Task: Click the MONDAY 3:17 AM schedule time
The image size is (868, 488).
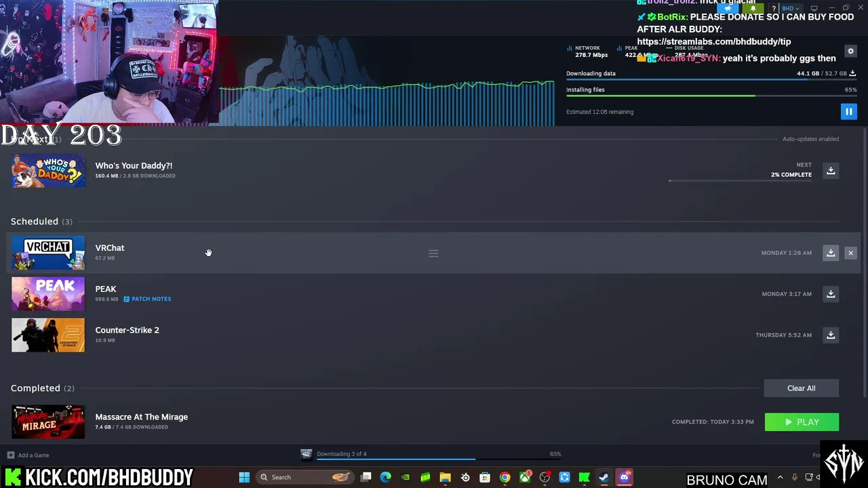Action: 786,294
